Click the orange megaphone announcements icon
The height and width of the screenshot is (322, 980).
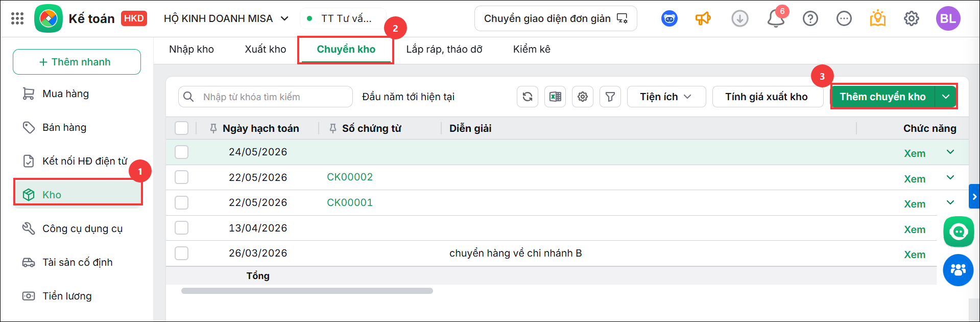point(703,19)
